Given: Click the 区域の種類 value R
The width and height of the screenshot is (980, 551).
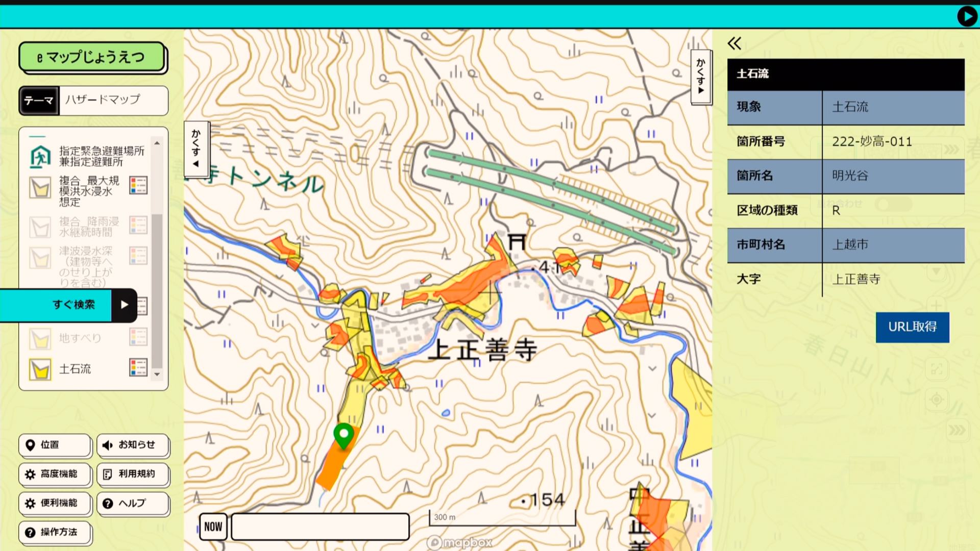Looking at the screenshot, I should pos(836,210).
